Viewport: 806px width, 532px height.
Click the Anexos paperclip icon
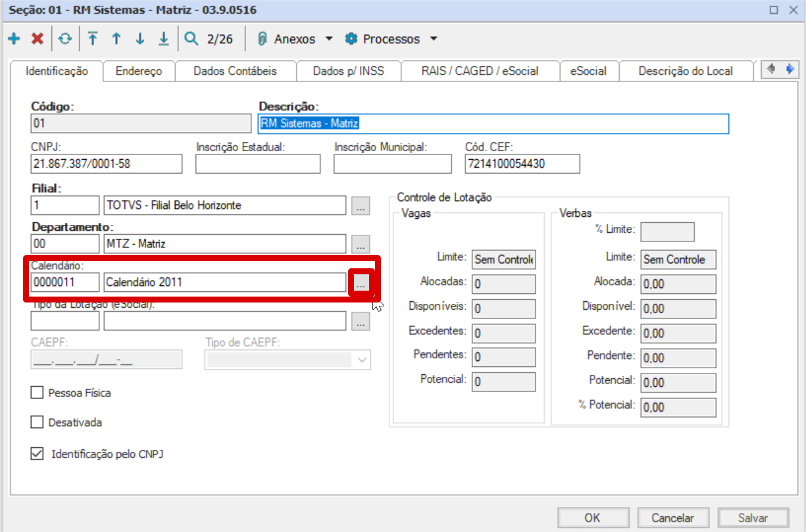pos(263,39)
